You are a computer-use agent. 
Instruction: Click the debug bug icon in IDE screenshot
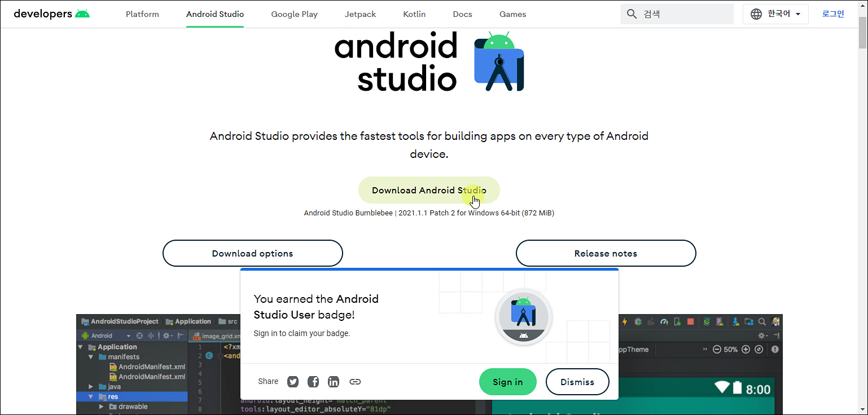[x=638, y=321]
